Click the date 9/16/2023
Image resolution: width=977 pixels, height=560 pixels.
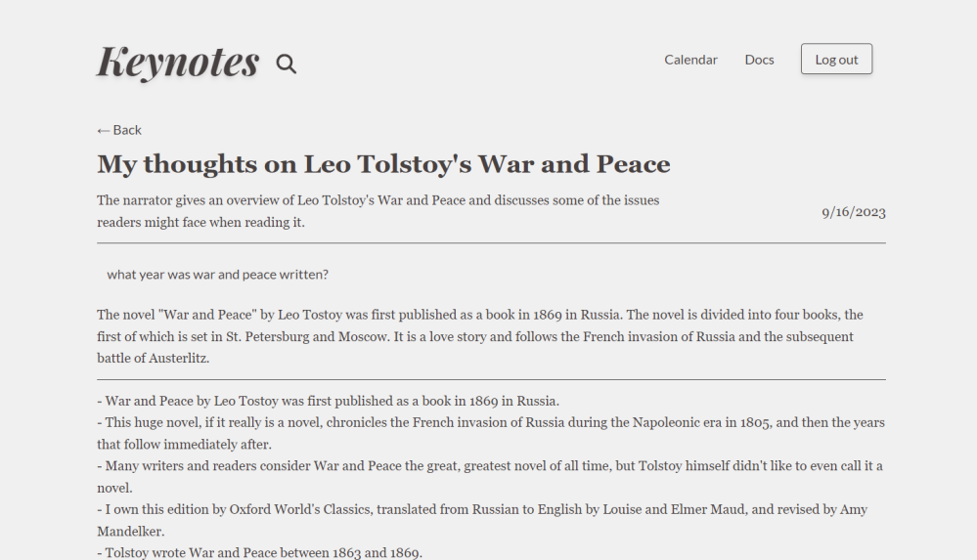point(853,212)
